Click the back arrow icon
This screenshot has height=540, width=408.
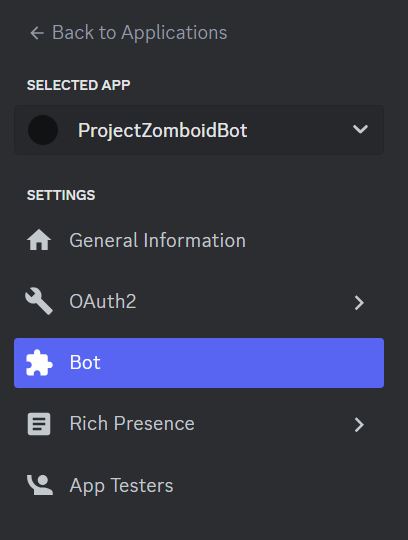point(37,33)
